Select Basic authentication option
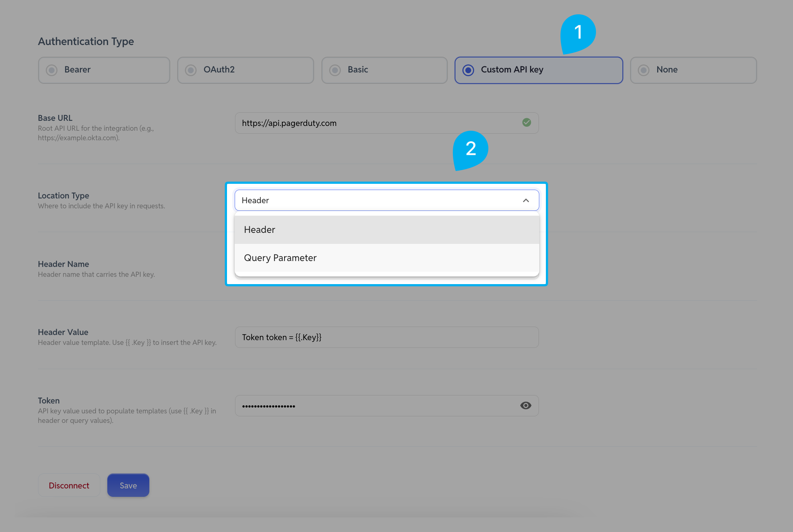The width and height of the screenshot is (793, 532). 384,70
